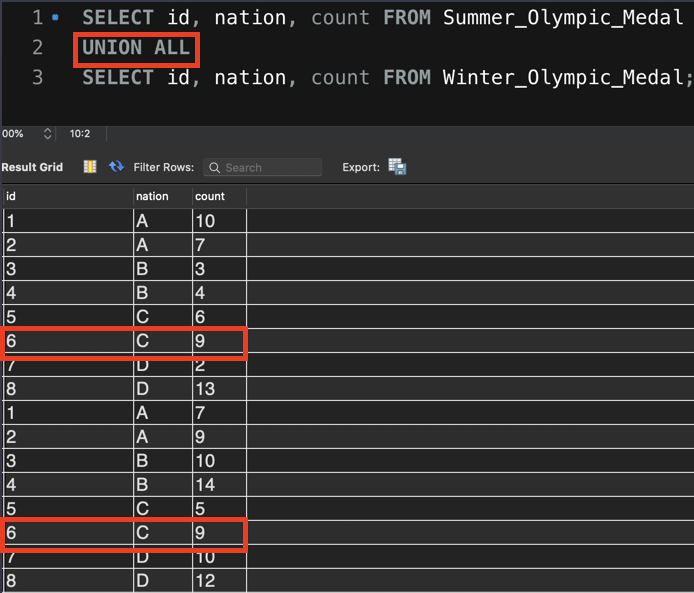Click the Winter_Olympic_Medal table name

pos(563,78)
